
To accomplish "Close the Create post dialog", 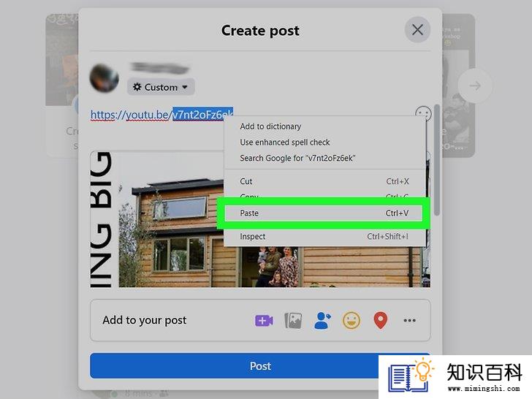I will [417, 30].
